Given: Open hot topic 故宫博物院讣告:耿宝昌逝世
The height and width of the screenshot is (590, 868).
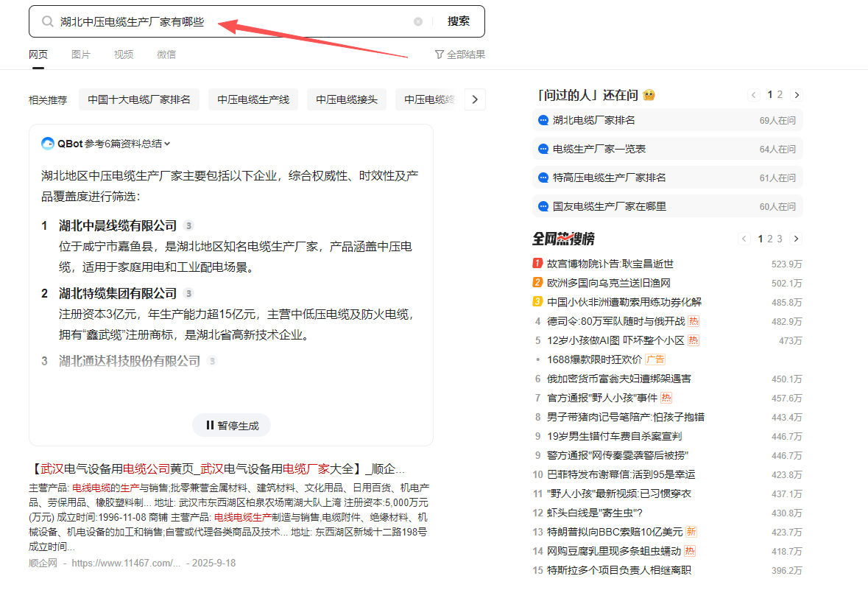Looking at the screenshot, I should pos(610,264).
